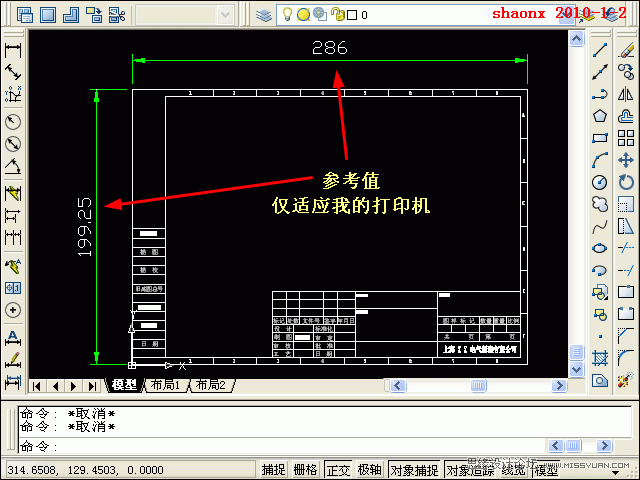The image size is (640, 480).
Task: Toggle 栅格 (Grid) display
Action: coord(305,470)
